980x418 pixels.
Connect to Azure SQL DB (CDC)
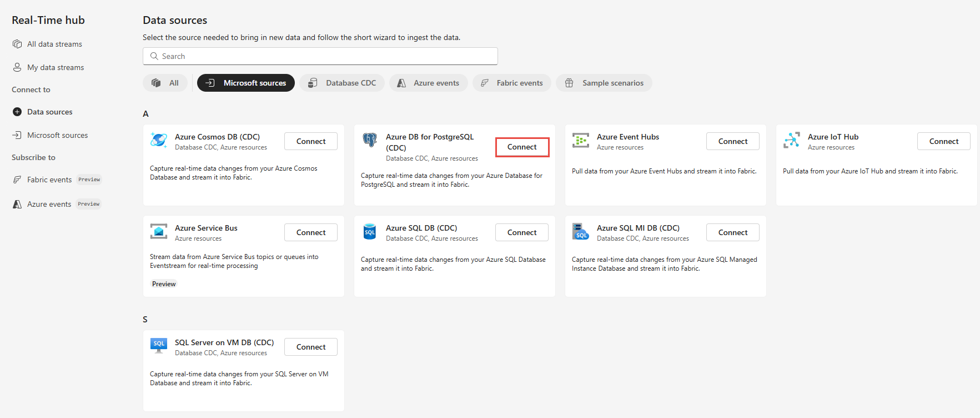[522, 232]
